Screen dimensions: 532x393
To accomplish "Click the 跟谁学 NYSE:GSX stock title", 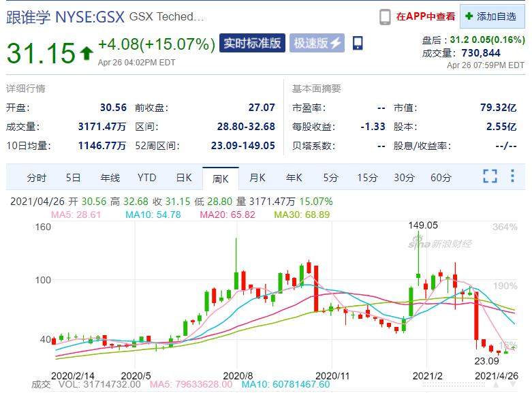I will pyautogui.click(x=65, y=17).
